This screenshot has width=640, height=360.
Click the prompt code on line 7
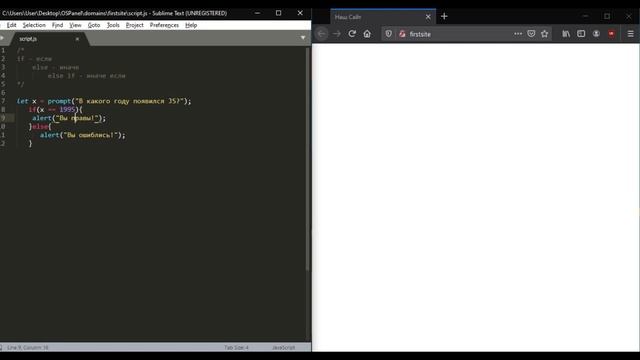[104, 101]
